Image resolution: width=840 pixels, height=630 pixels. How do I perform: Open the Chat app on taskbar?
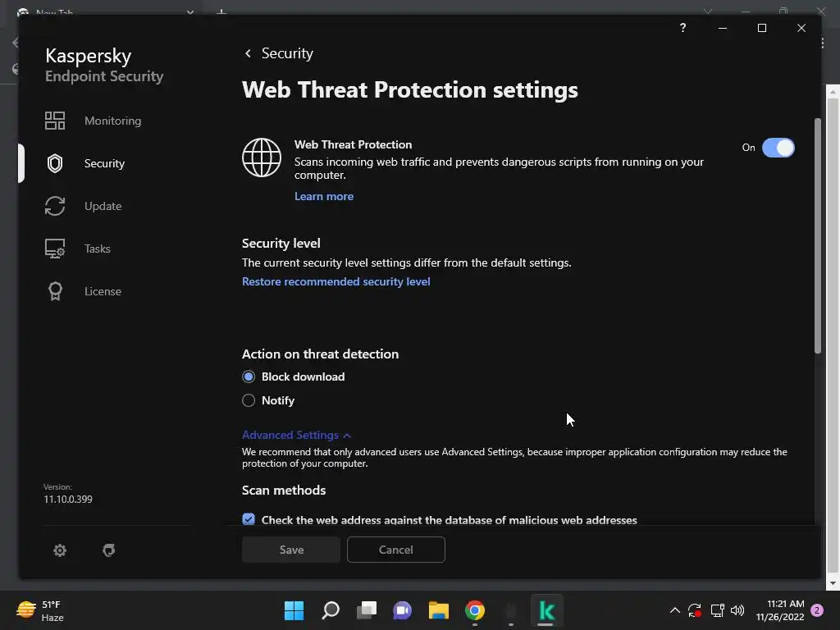(x=402, y=610)
